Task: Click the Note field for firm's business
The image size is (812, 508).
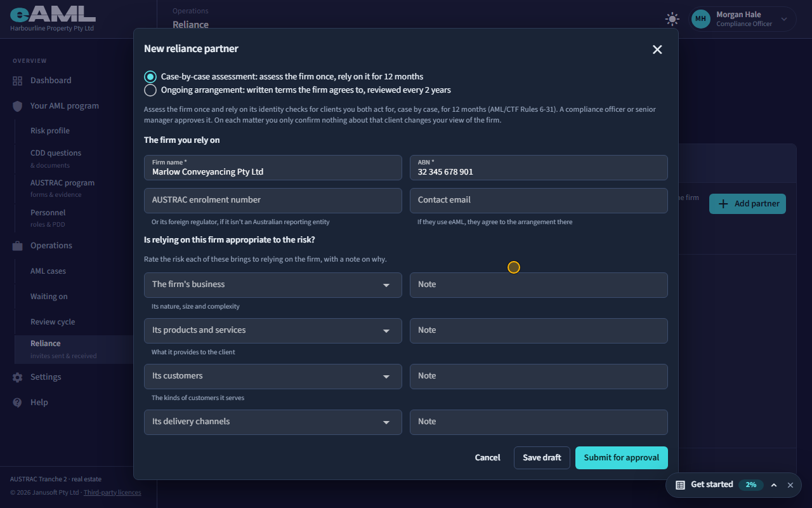Action: click(539, 285)
